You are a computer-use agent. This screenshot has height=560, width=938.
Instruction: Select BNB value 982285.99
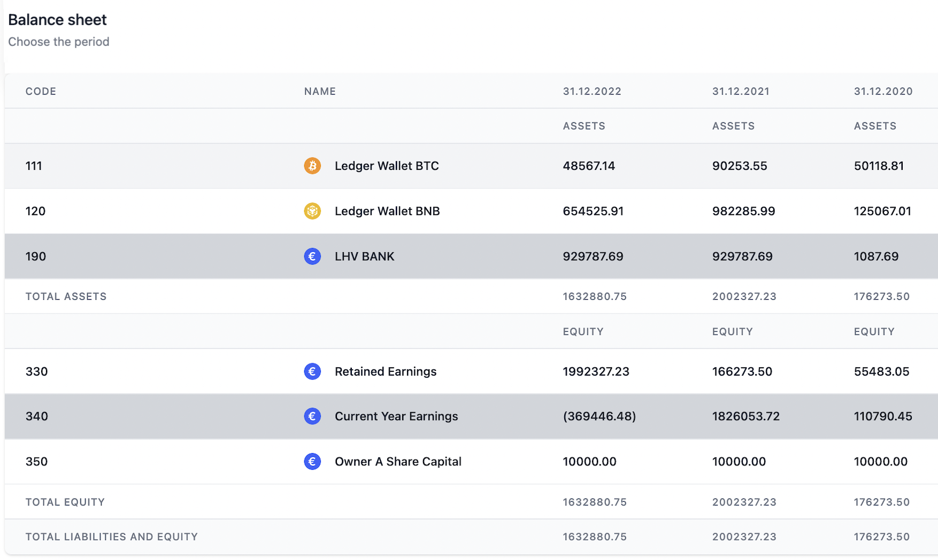pos(744,211)
